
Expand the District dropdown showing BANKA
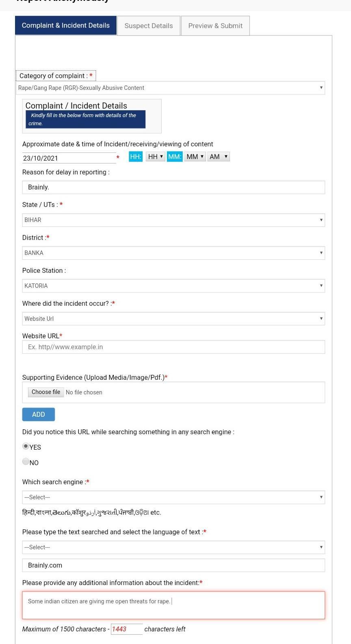173,253
